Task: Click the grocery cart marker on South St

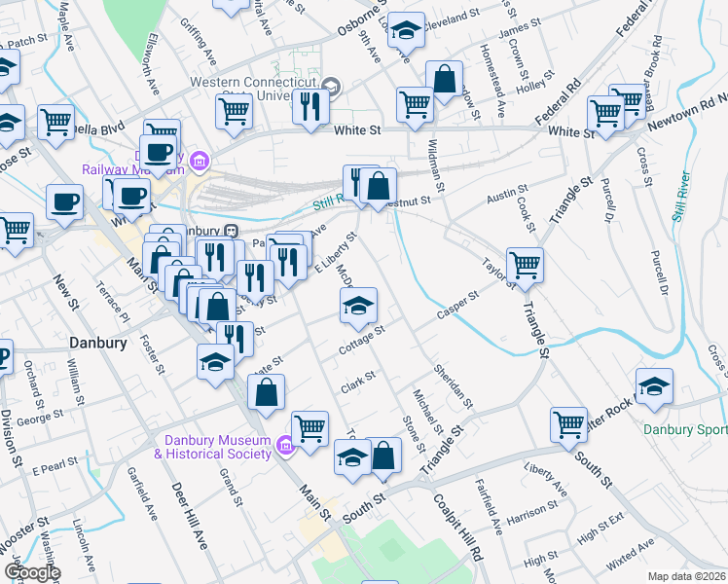Action: click(568, 427)
